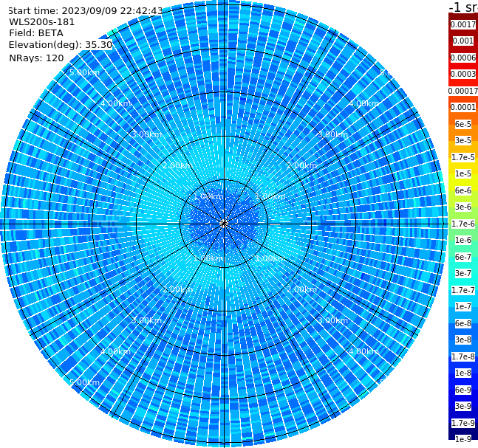Screen dimensions: 478x448
Task: Click the 1e-7 colorbar label
Action: click(x=463, y=307)
